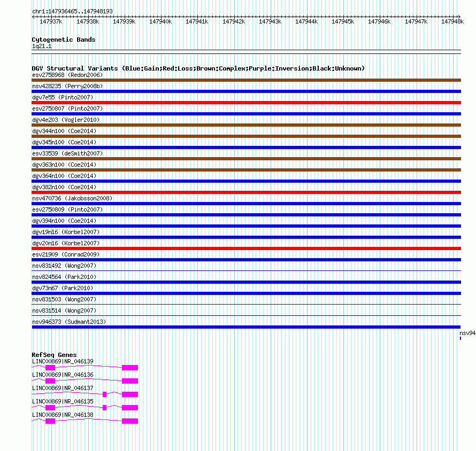The width and height of the screenshot is (476, 451).
Task: Select nsv831503 (Wong2007) label
Action: (64, 299)
